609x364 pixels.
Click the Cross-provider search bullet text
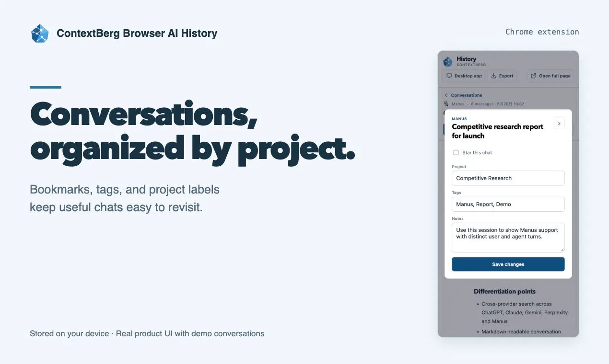click(525, 313)
